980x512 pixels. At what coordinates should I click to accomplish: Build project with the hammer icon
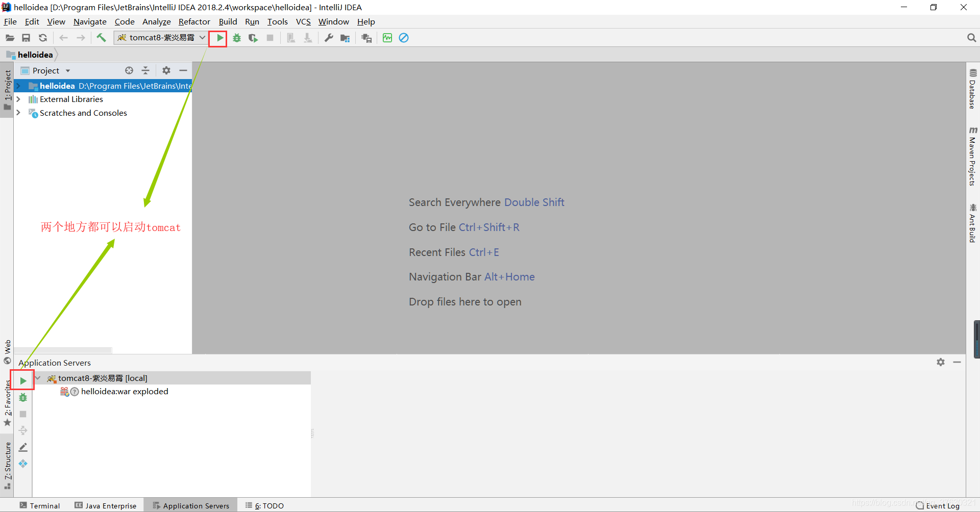click(101, 38)
